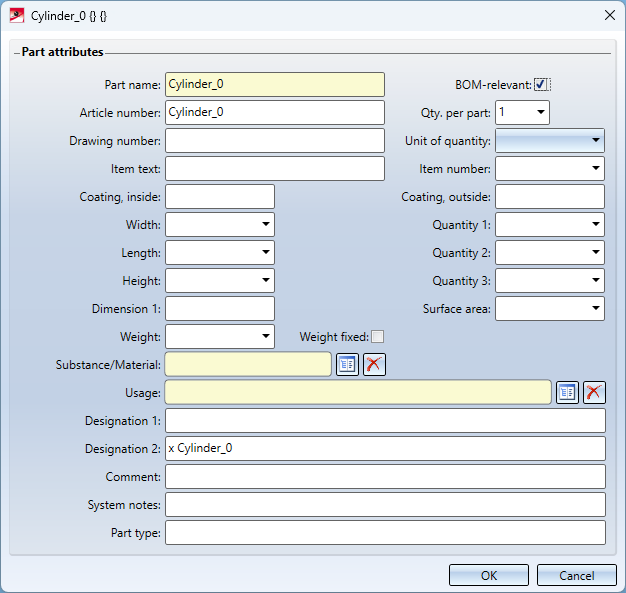The width and height of the screenshot is (626, 593).
Task: Click the Cancel button
Action: (576, 575)
